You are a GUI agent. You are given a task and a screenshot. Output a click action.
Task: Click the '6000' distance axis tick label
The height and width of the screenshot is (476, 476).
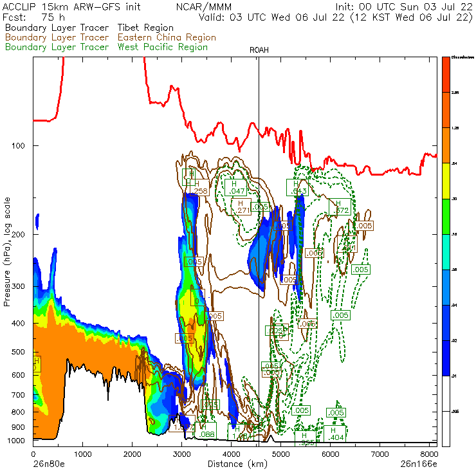330,454
